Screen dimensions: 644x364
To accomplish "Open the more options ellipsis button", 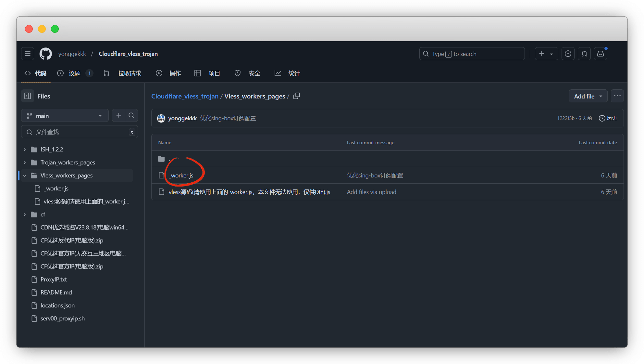I will [617, 96].
